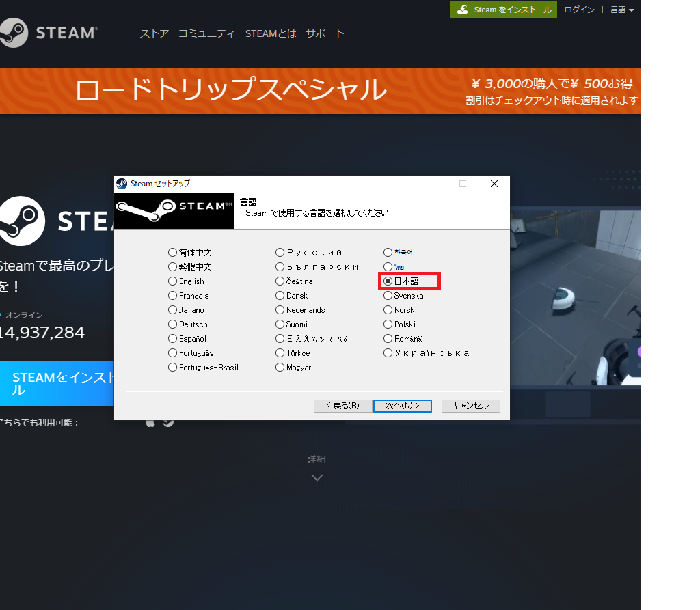
Task: Select the Magyar radio button
Action: [x=280, y=367]
